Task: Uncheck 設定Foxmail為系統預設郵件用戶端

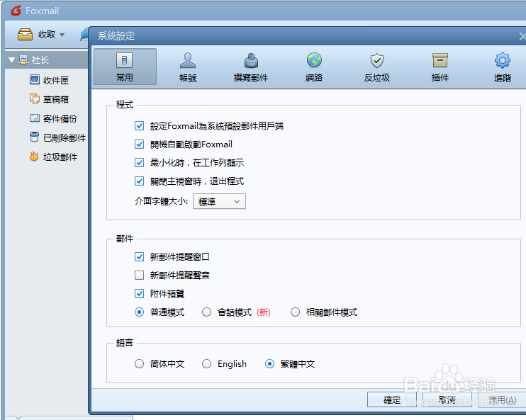Action: coord(139,126)
